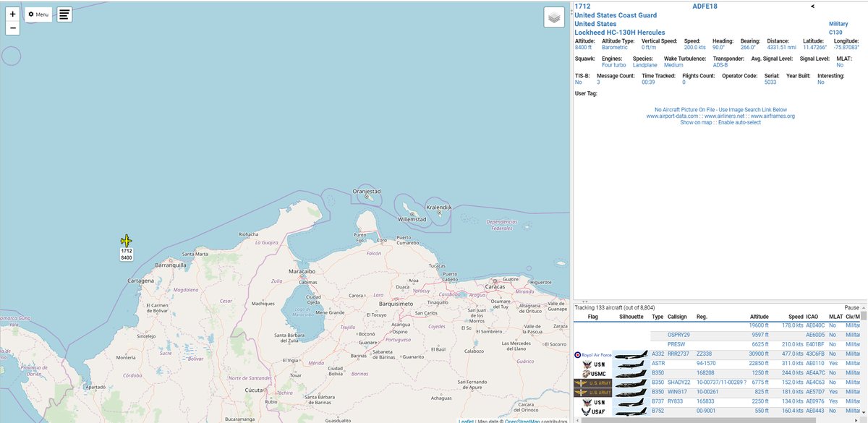Click aircraft silhouette in B752 row
868x423 pixels.
[631, 411]
